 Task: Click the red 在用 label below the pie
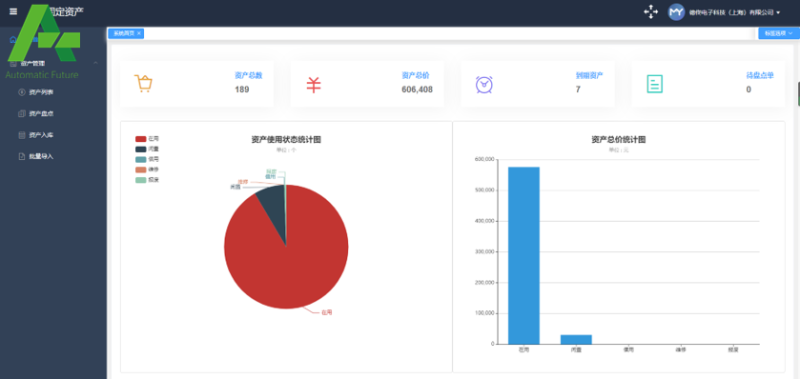pos(327,312)
